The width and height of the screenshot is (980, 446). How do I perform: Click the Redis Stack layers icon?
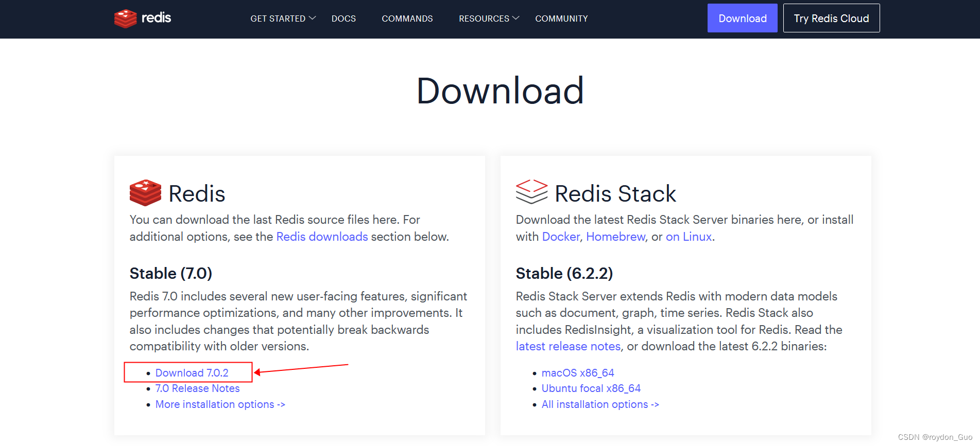[x=531, y=192]
